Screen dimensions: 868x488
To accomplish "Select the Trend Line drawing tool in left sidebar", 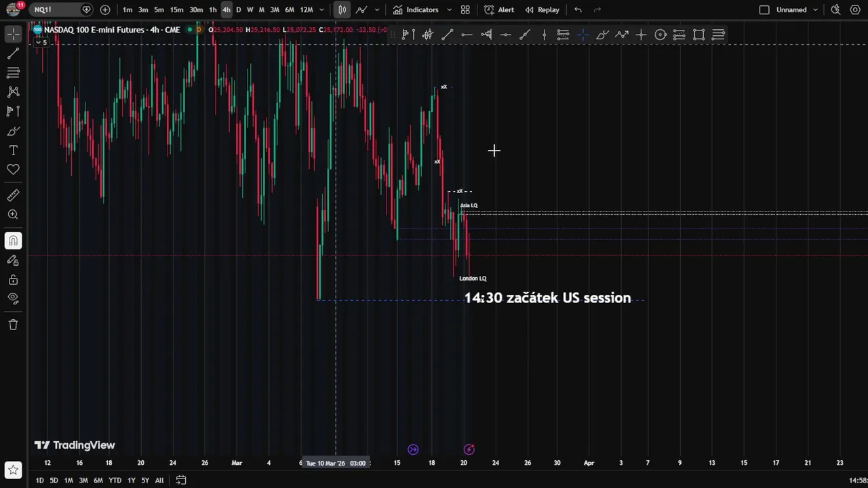I will pyautogui.click(x=13, y=54).
